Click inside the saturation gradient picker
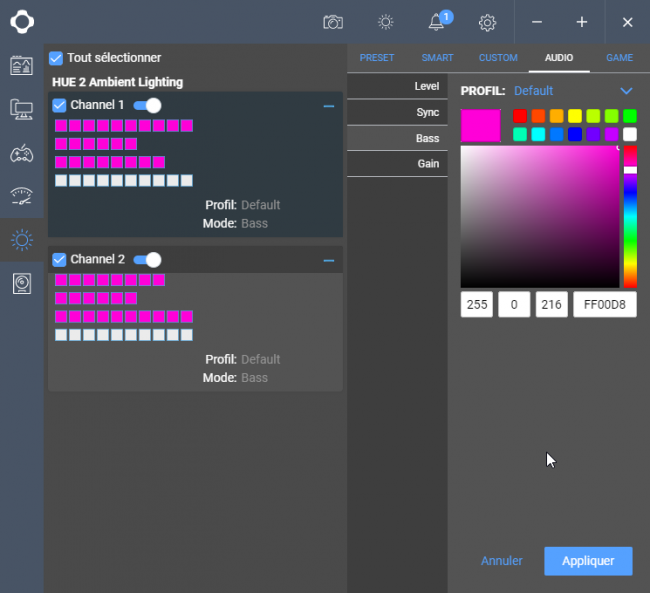Viewport: 650px width, 593px height. (x=540, y=216)
